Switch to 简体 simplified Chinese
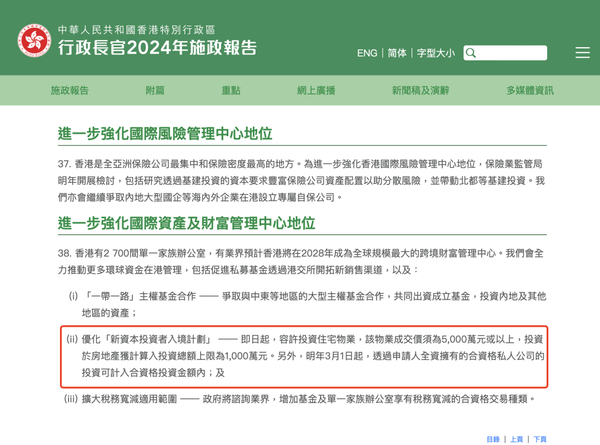 397,53
